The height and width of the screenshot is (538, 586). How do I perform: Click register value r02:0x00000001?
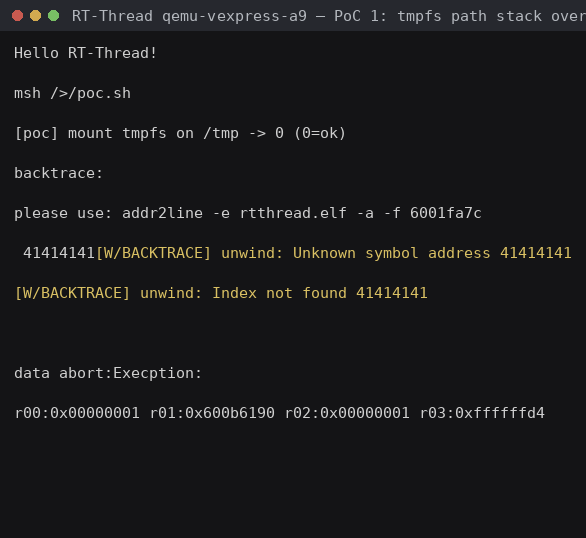pos(347,413)
